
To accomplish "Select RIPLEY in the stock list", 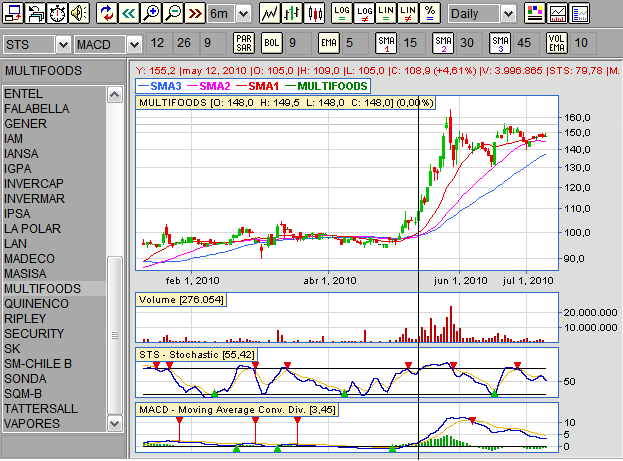I will (54, 319).
